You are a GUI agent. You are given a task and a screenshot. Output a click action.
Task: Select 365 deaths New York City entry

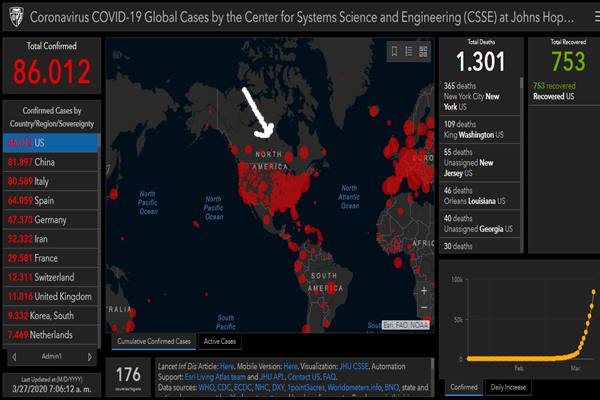[480, 96]
